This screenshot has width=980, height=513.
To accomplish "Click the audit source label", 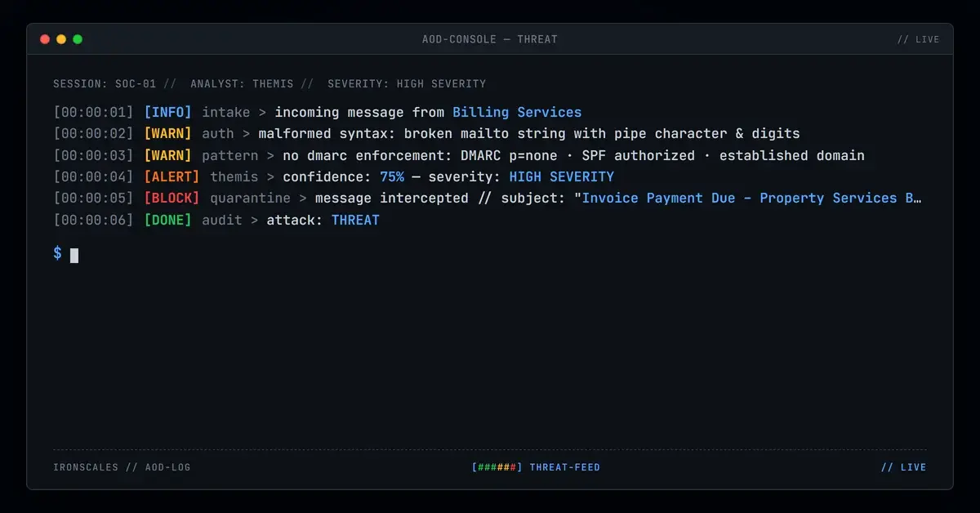I will pos(222,220).
